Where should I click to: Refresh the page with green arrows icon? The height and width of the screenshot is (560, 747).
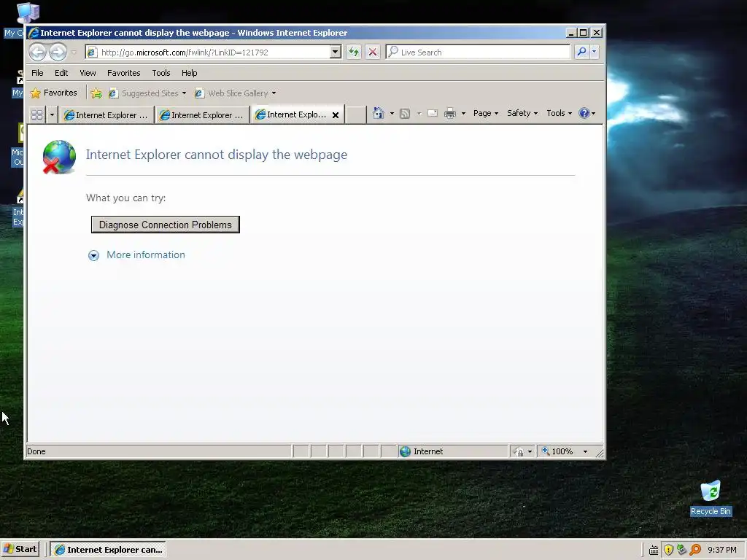point(354,52)
